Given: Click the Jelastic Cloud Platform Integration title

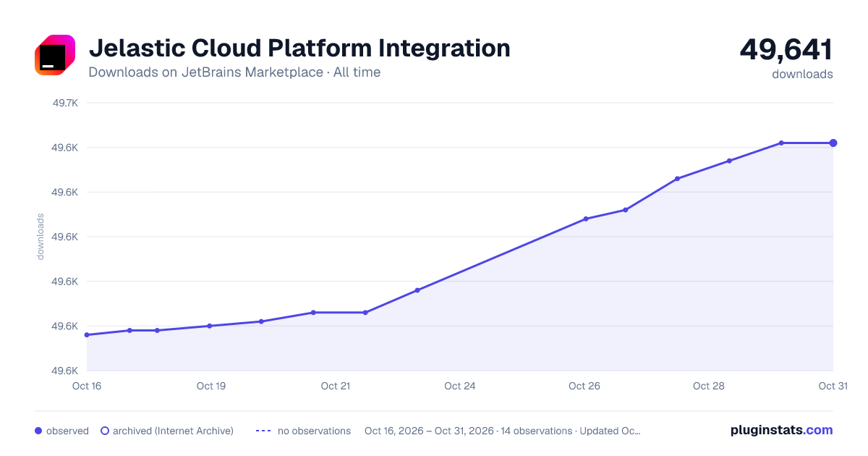Looking at the screenshot, I should 299,48.
